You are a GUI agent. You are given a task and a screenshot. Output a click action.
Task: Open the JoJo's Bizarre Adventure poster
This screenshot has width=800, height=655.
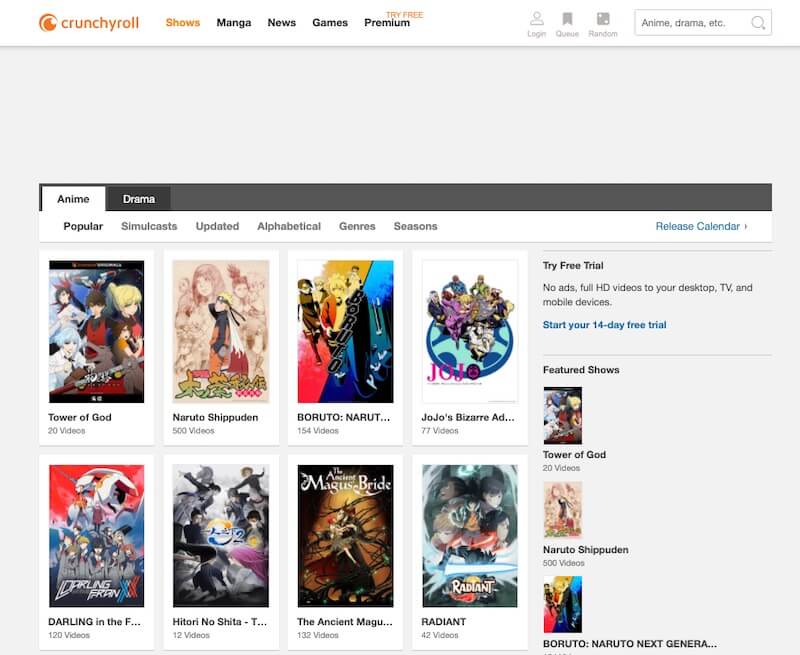[x=470, y=332]
